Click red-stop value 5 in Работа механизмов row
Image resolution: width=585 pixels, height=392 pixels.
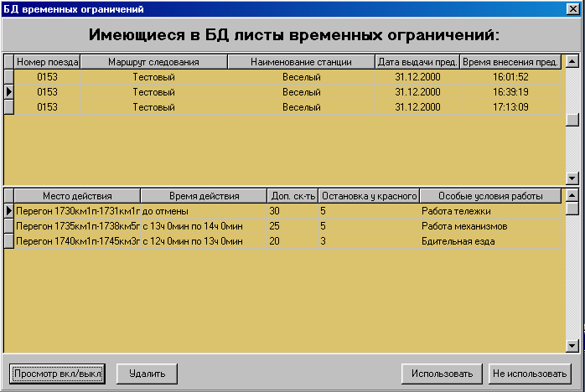coord(369,226)
